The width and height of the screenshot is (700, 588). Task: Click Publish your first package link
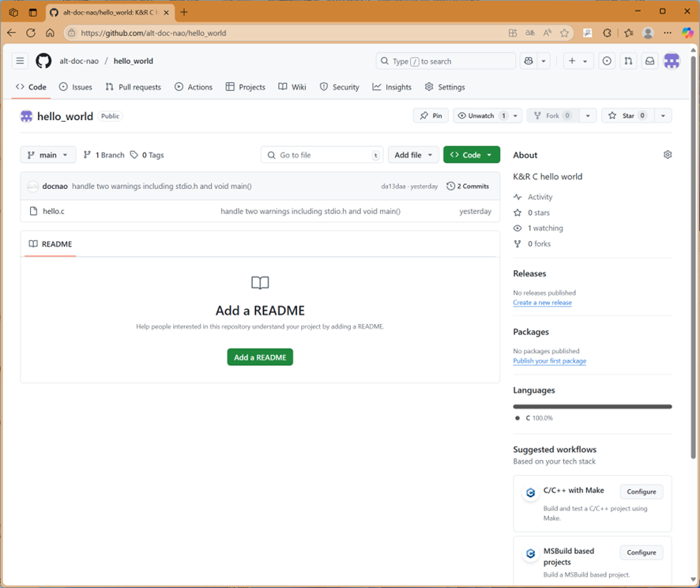tap(550, 360)
